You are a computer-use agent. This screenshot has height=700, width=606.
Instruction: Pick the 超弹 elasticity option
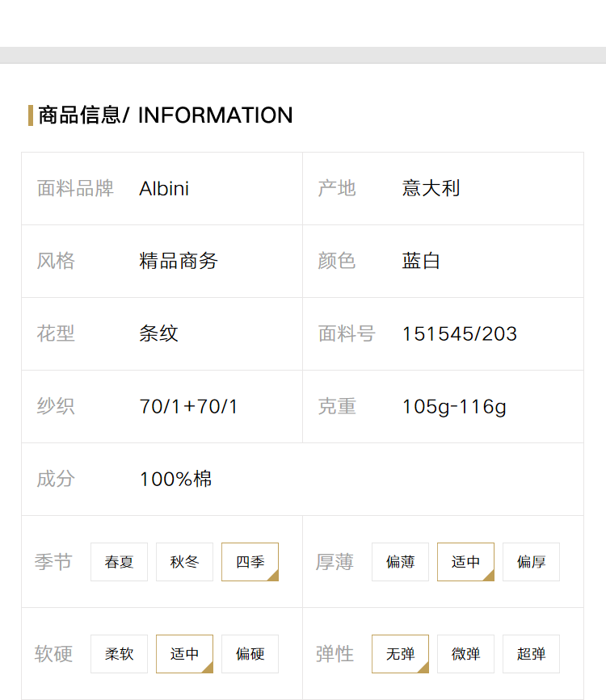click(532, 654)
